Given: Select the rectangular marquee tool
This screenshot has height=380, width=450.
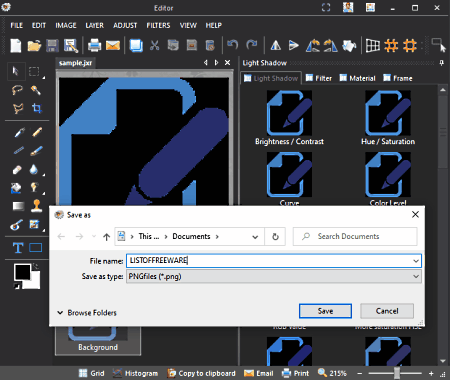Looking at the screenshot, I should click(x=34, y=71).
